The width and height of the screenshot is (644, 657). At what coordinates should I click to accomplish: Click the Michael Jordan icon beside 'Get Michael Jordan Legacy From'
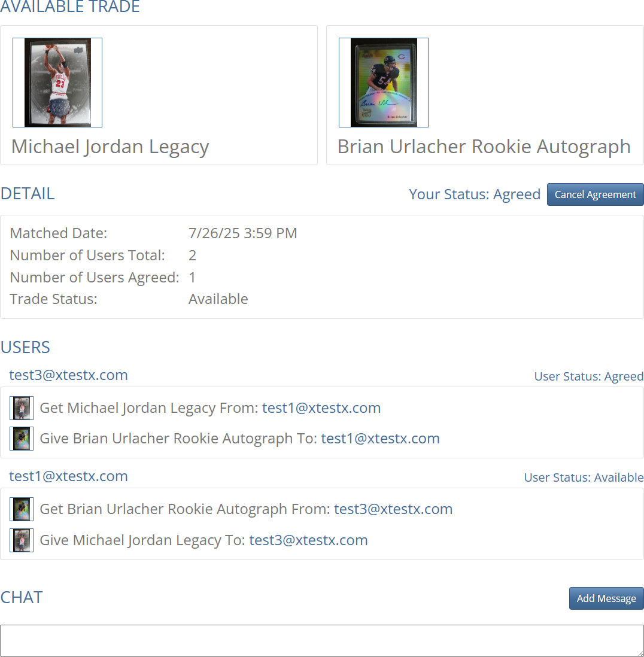pyautogui.click(x=22, y=408)
